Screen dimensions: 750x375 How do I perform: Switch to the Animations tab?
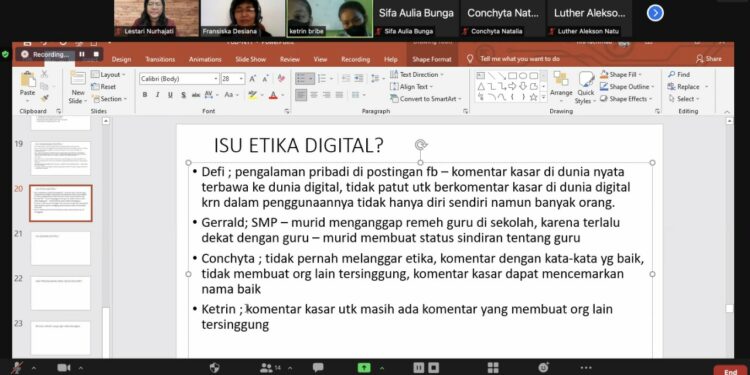tap(205, 59)
